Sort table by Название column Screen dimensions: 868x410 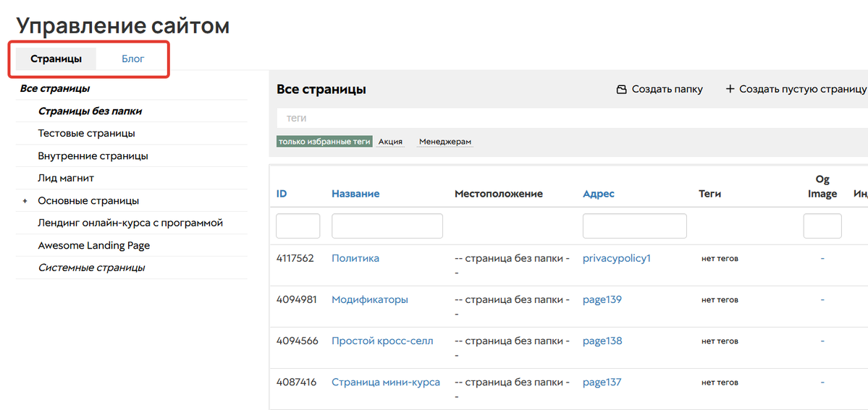pos(355,194)
